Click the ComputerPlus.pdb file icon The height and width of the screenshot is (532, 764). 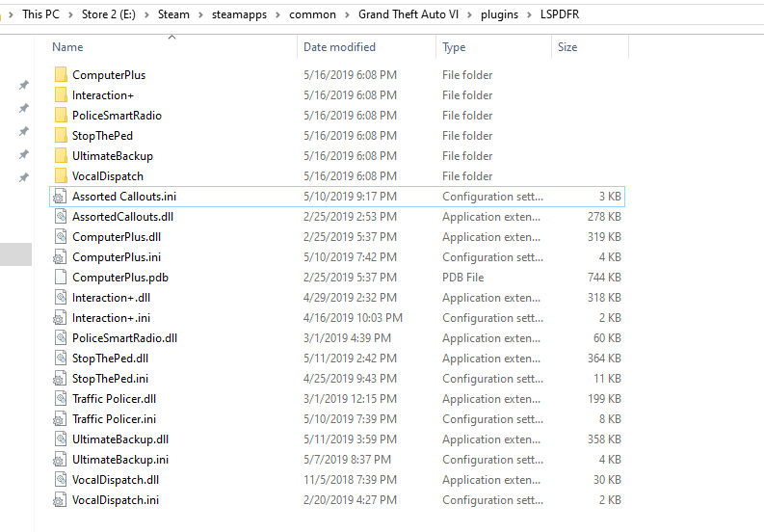coord(61,277)
